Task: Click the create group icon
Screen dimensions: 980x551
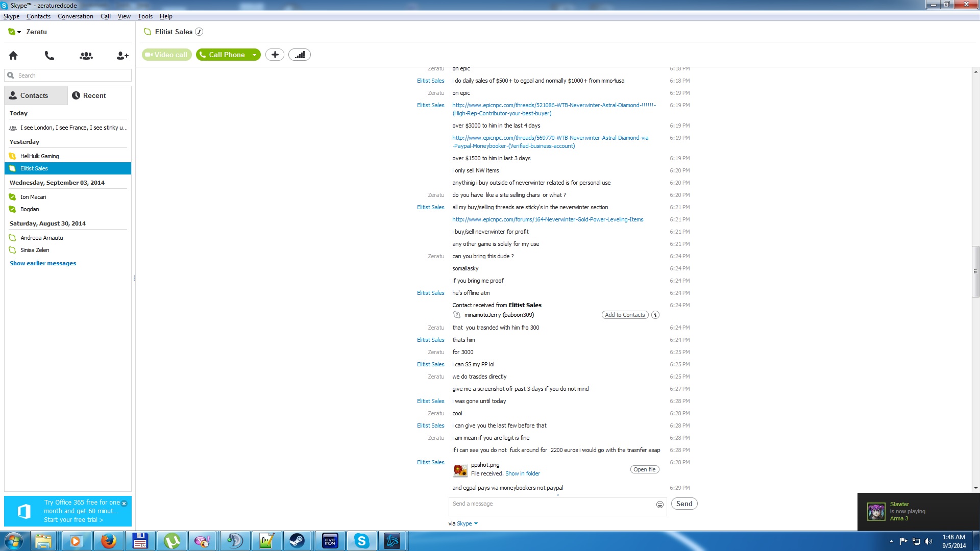Action: 86,56
